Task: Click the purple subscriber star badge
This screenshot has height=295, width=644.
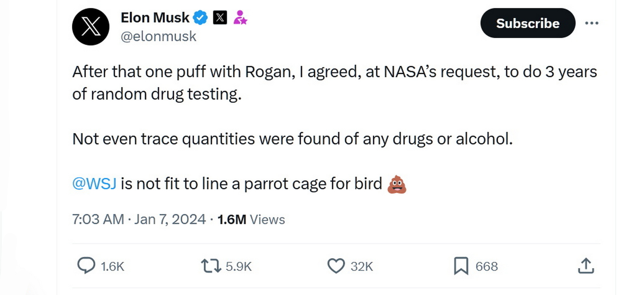Action: point(240,18)
